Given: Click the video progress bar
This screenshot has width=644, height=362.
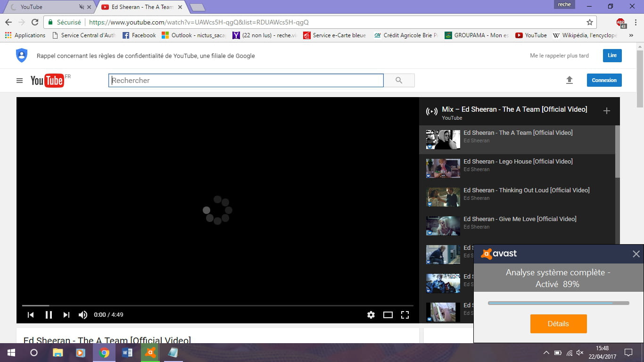Looking at the screenshot, I should coord(217,305).
